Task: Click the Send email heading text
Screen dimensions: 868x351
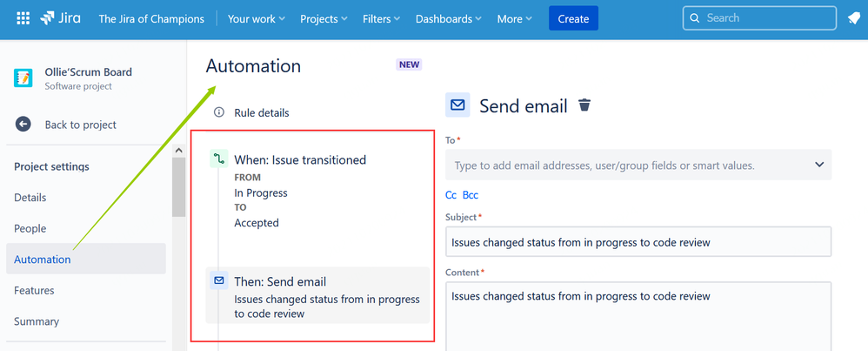Action: 523,106
